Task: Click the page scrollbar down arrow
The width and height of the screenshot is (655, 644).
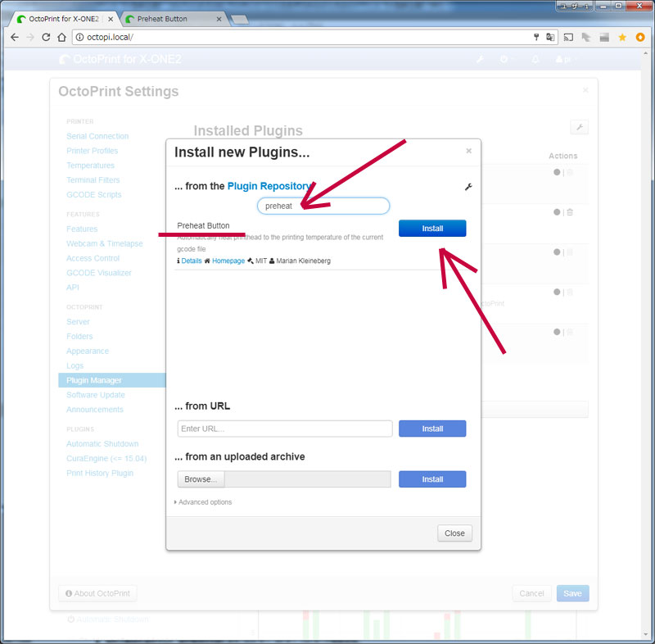Action: [646, 635]
